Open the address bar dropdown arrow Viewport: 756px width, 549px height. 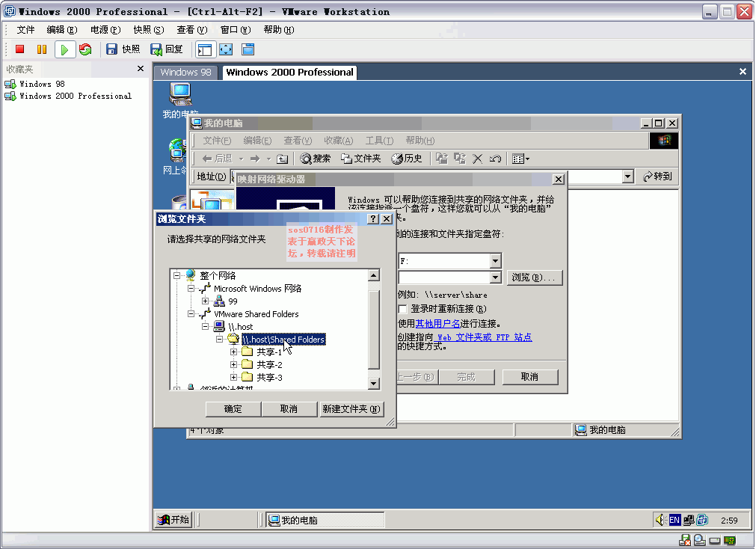coord(627,177)
